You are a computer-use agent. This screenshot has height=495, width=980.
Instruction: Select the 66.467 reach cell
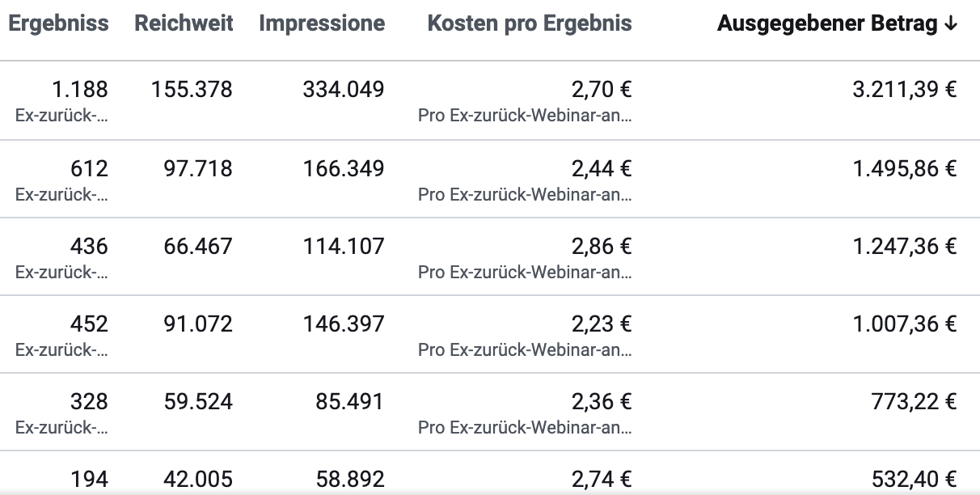197,246
